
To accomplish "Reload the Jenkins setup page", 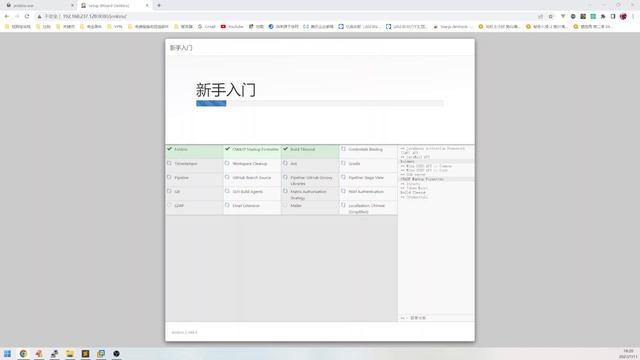I will tap(27, 16).
